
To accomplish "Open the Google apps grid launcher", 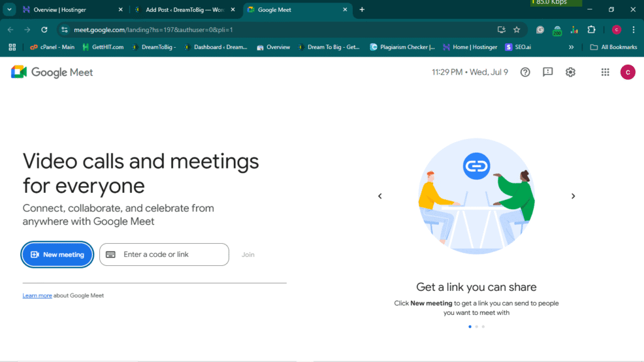I will [605, 72].
